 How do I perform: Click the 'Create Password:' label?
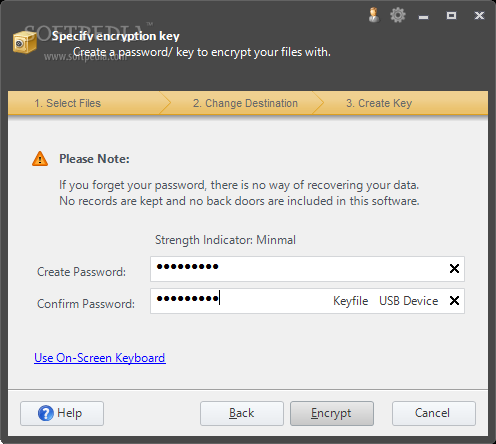click(81, 272)
